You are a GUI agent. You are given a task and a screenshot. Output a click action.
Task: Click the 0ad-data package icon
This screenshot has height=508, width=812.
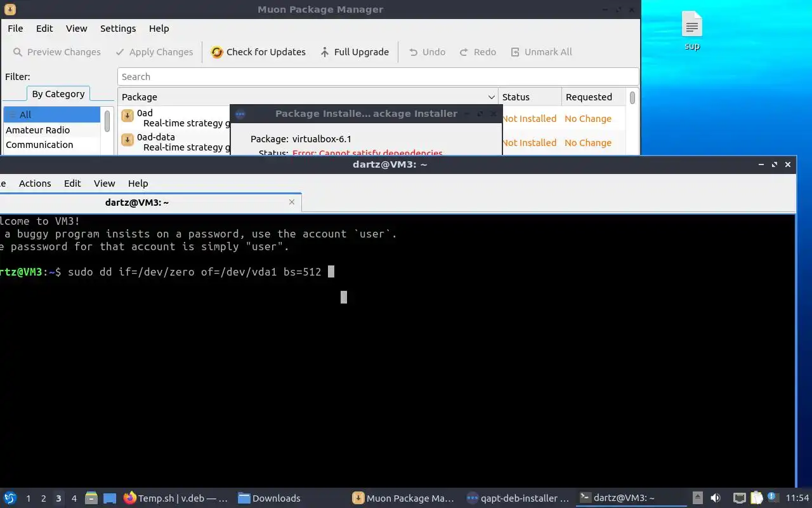pyautogui.click(x=128, y=140)
